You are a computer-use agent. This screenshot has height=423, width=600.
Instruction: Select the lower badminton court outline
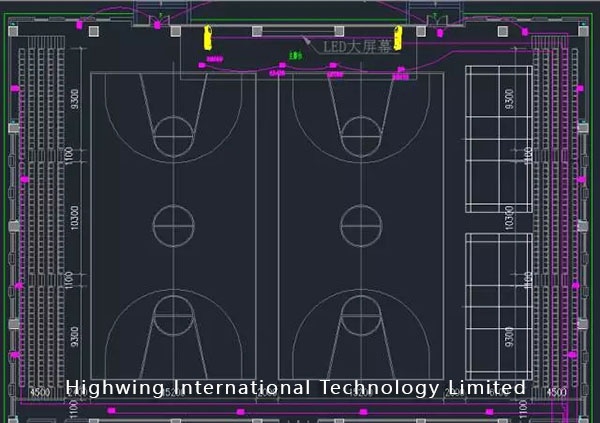click(499, 307)
